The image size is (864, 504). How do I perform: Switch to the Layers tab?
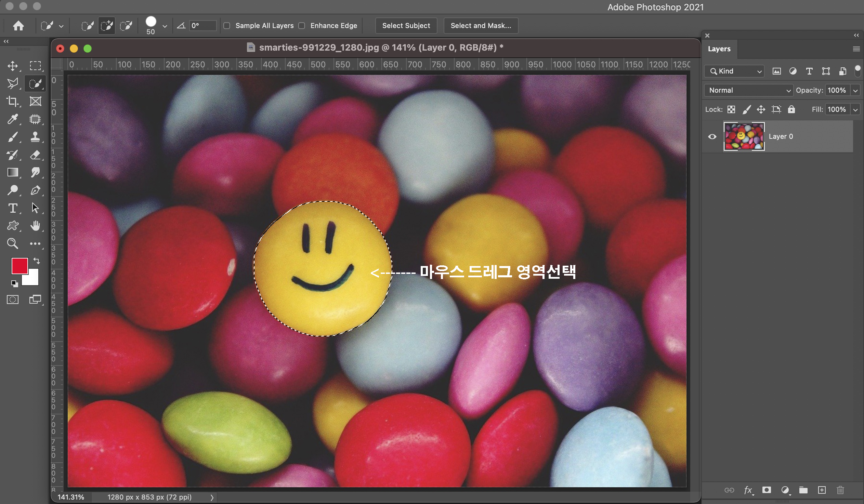click(x=719, y=49)
